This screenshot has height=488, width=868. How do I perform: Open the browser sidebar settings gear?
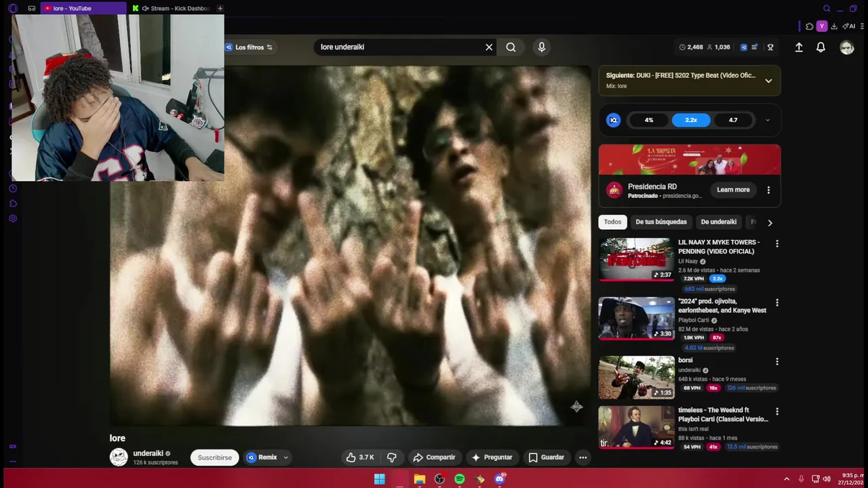pyautogui.click(x=13, y=218)
